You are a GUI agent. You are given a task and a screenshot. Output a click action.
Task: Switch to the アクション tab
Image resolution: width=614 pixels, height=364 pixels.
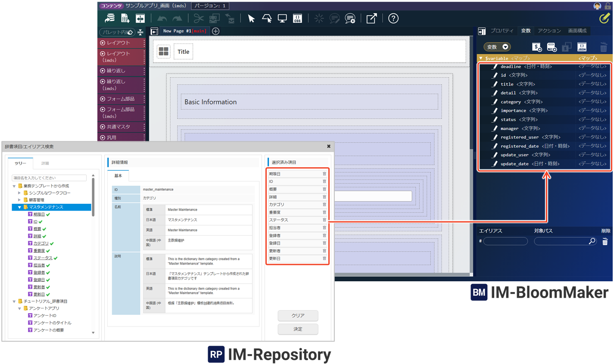click(x=549, y=31)
